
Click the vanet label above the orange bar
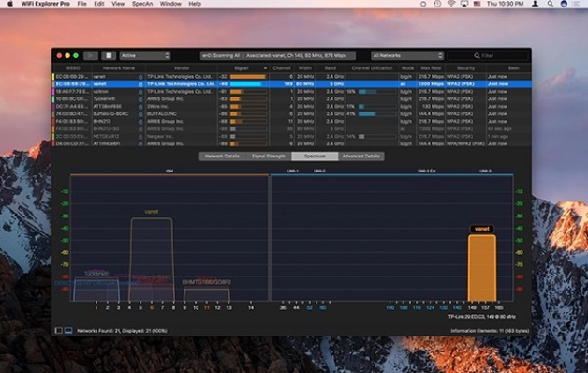point(482,229)
